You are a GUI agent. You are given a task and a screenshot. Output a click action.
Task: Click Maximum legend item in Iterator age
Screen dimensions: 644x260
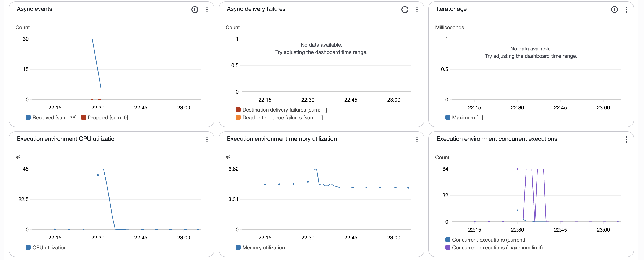click(x=464, y=117)
